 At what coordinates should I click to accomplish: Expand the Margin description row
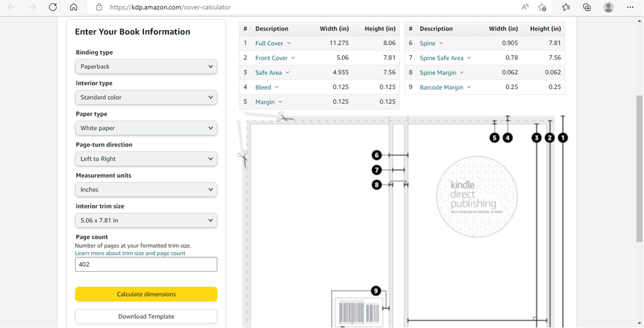269,102
